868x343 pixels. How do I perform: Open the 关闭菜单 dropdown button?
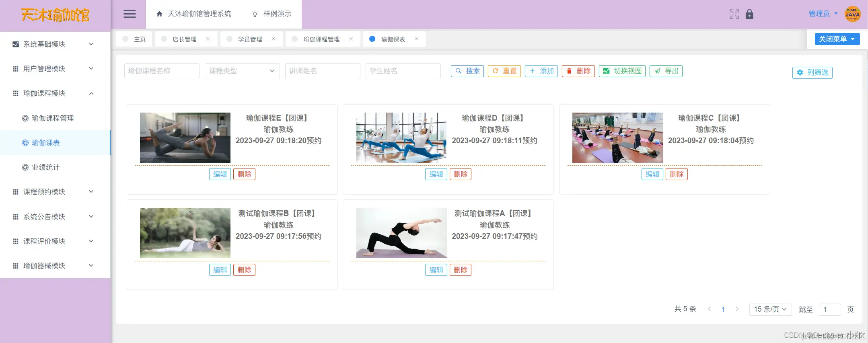[x=837, y=39]
